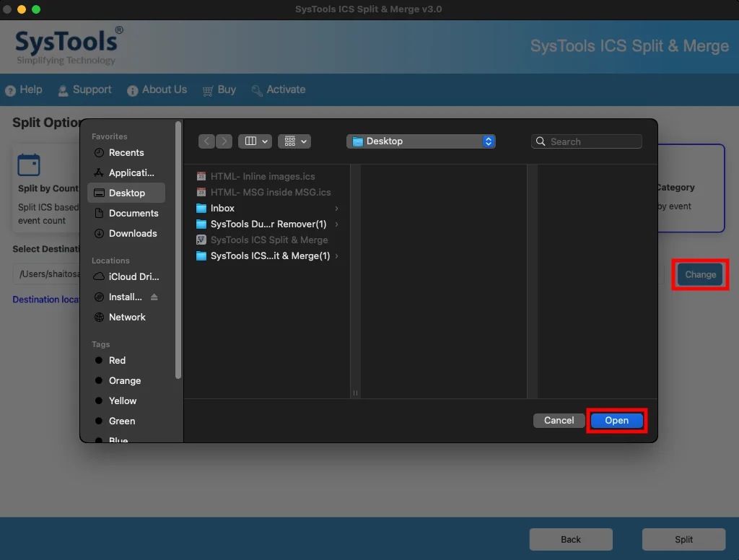
Task: Click the Split button
Action: [x=683, y=539]
